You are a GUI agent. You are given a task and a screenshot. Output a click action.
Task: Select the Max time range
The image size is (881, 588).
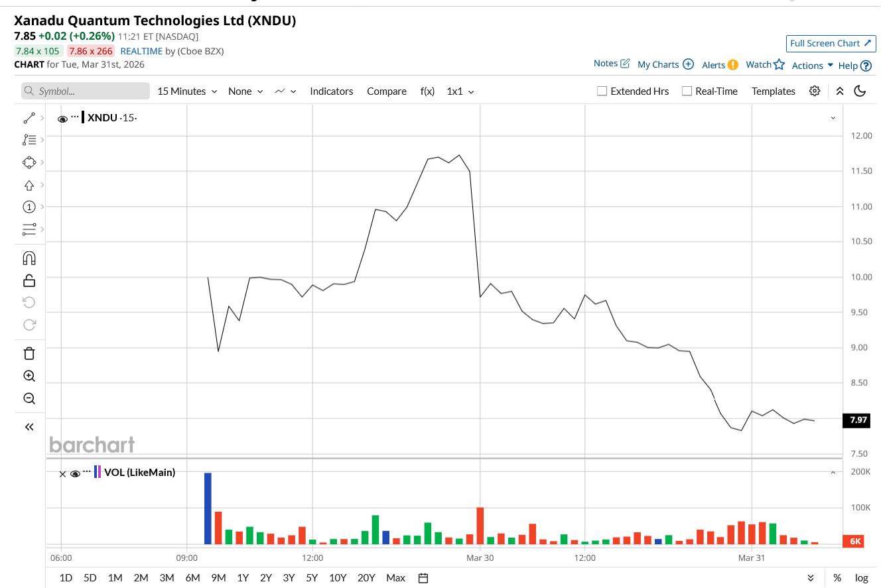[x=395, y=578]
